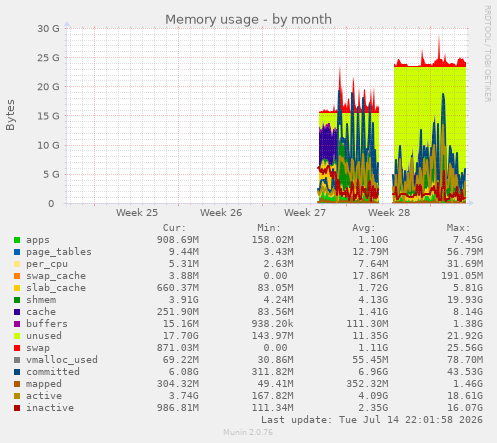This screenshot has width=497, height=443.
Task: Click the shmem average value 4.13G
Action: click(373, 300)
